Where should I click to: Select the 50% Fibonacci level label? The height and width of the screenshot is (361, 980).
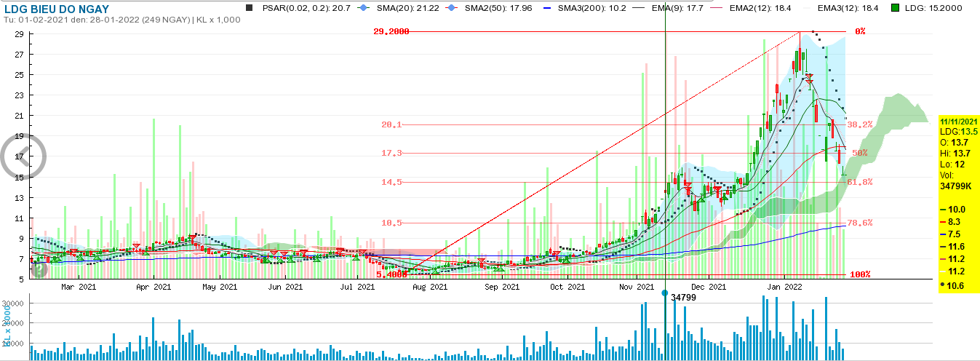click(x=860, y=154)
